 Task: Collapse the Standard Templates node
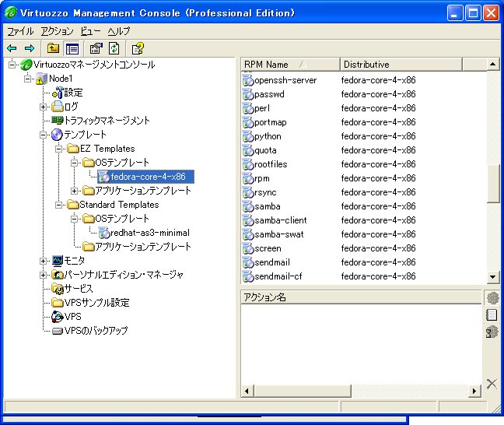[x=59, y=205]
